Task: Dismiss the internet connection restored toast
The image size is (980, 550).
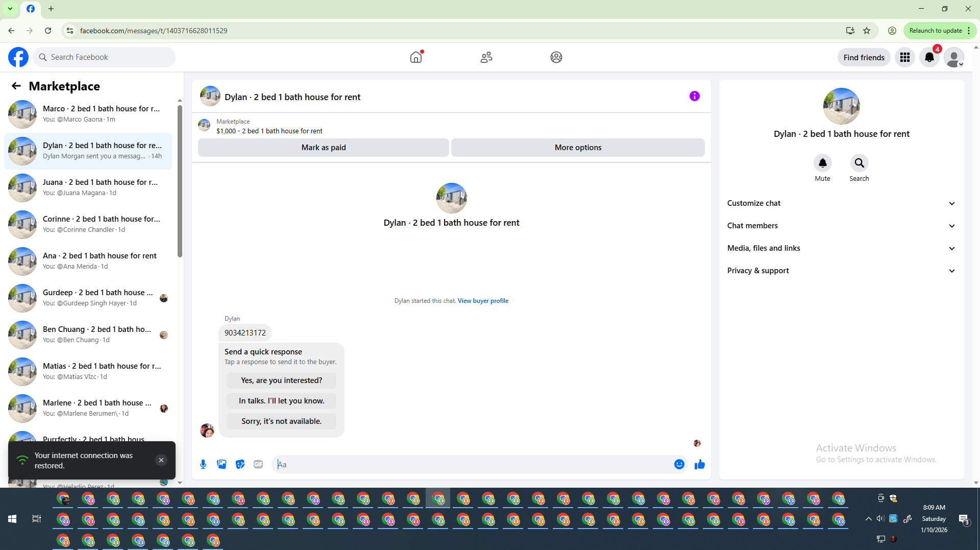Action: [x=161, y=460]
